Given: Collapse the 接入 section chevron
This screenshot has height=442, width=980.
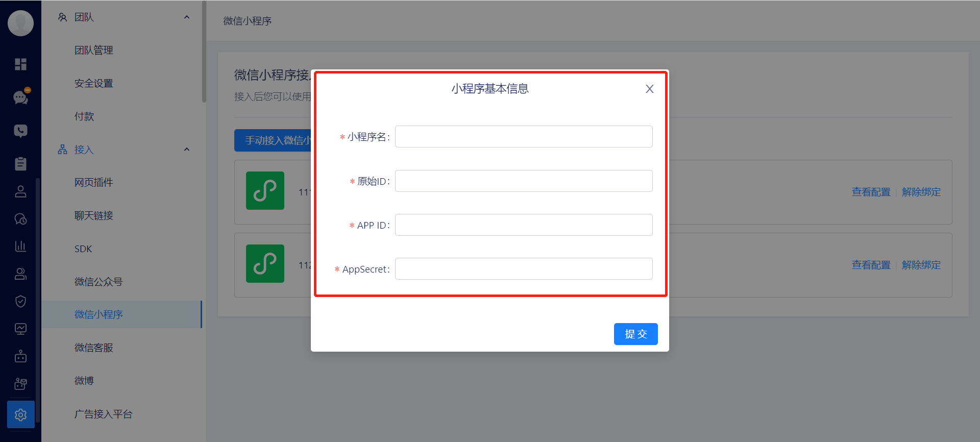Looking at the screenshot, I should pyautogui.click(x=187, y=150).
